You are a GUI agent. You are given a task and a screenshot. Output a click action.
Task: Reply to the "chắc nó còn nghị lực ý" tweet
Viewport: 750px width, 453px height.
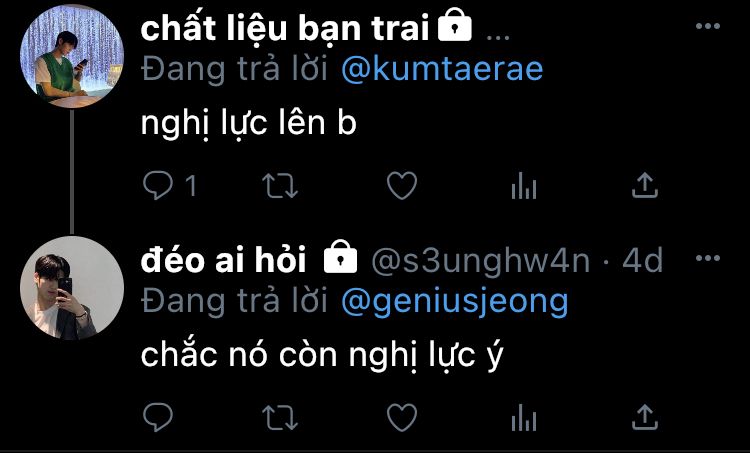pos(158,417)
